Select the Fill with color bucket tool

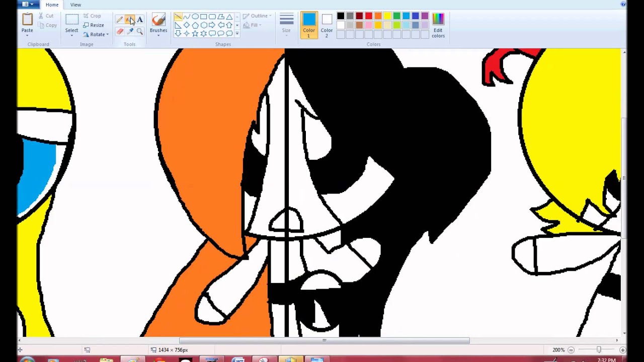(x=130, y=20)
